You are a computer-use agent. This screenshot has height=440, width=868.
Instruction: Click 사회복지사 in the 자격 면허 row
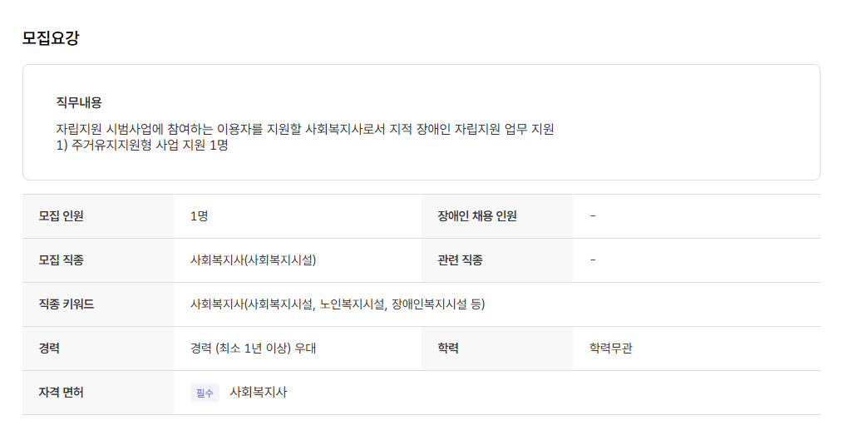(258, 393)
